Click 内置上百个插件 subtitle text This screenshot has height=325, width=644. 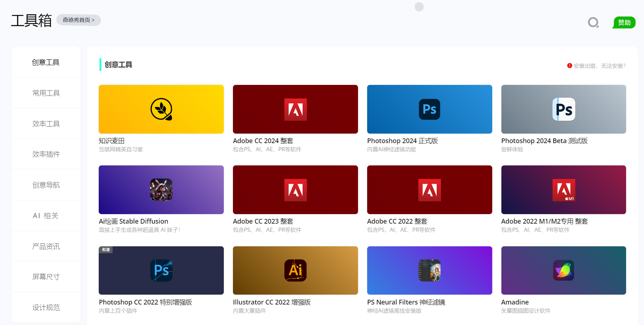118,311
